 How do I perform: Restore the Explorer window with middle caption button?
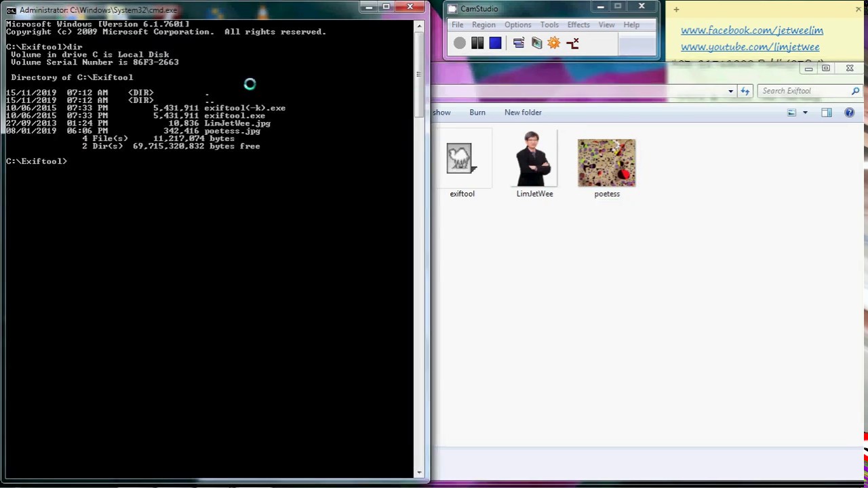[x=825, y=68]
